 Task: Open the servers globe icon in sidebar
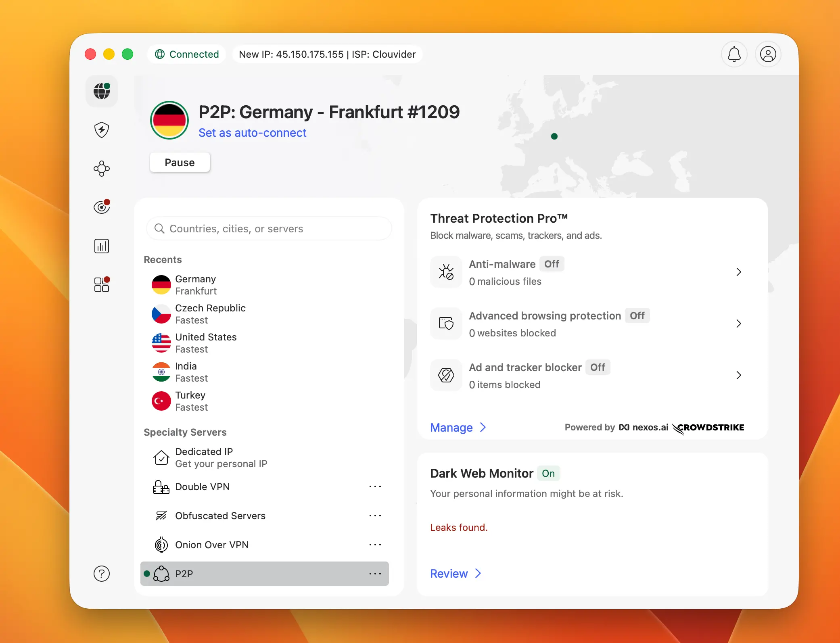[x=101, y=91]
